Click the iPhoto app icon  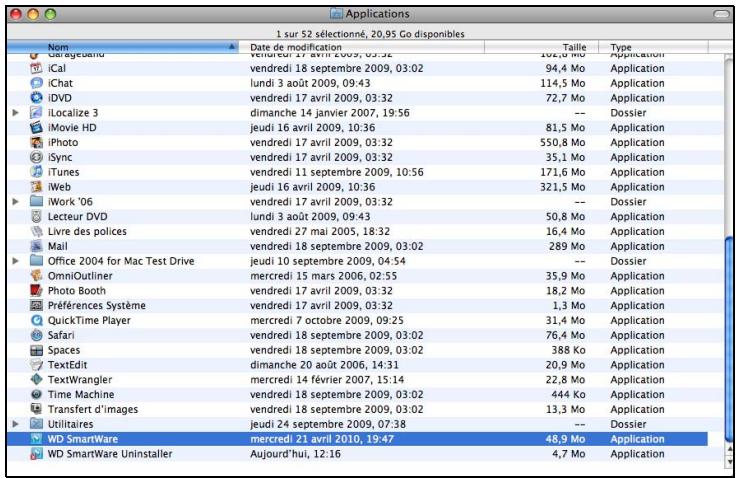point(36,142)
